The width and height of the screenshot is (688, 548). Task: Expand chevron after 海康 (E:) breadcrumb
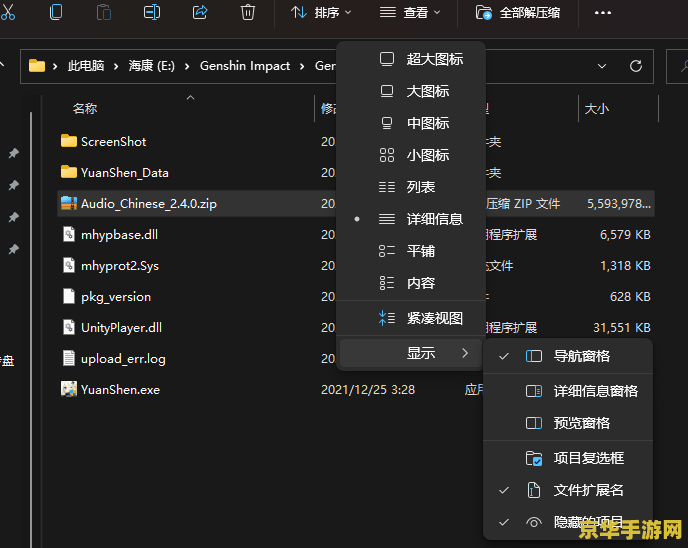point(187,66)
